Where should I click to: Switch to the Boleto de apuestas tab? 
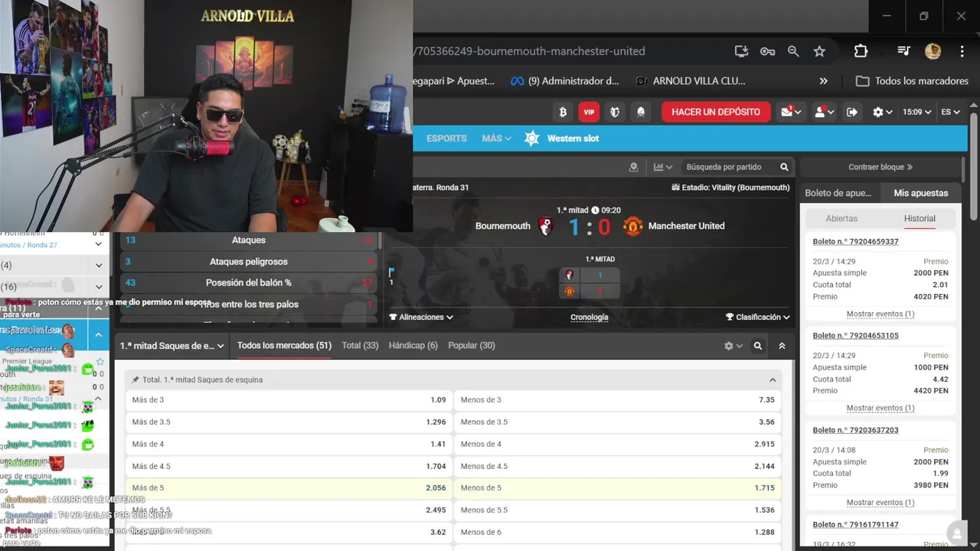pos(838,193)
